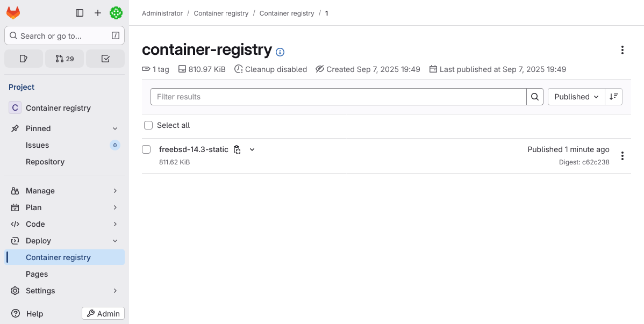644x324 pixels.
Task: Tick the freebsd-14.3-static tag checkbox
Action: click(146, 149)
